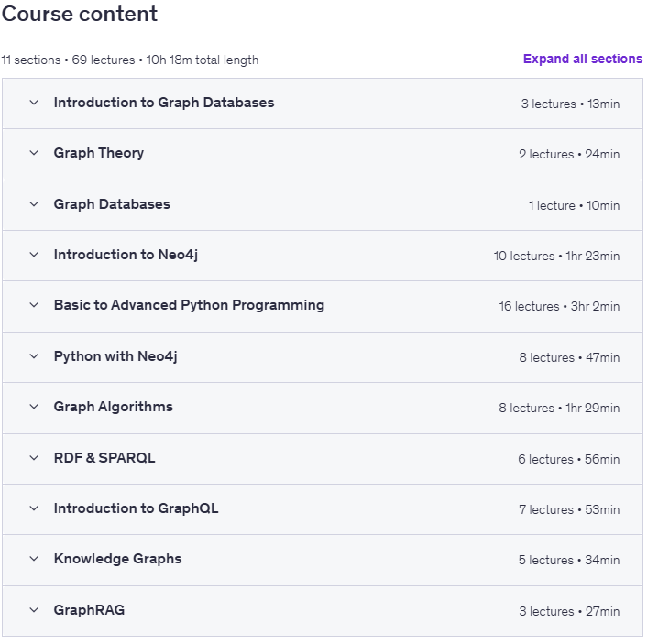Click chevron next to Graph Theory

pos(34,153)
